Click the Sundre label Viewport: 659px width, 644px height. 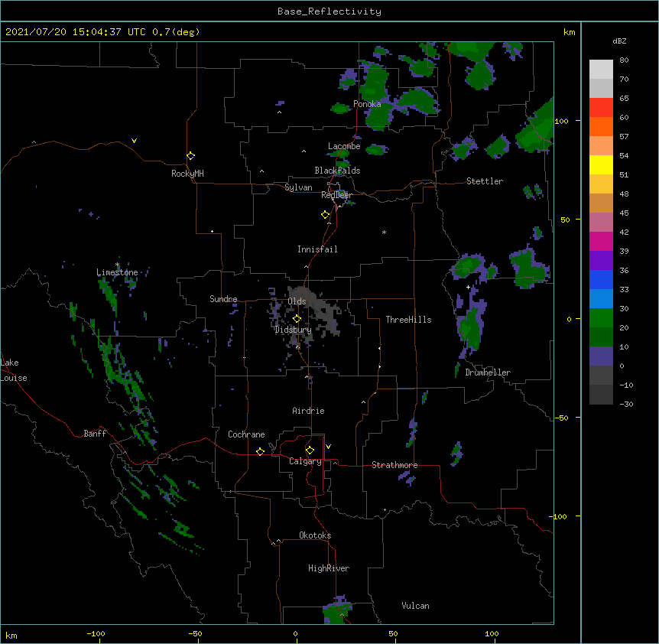223,299
